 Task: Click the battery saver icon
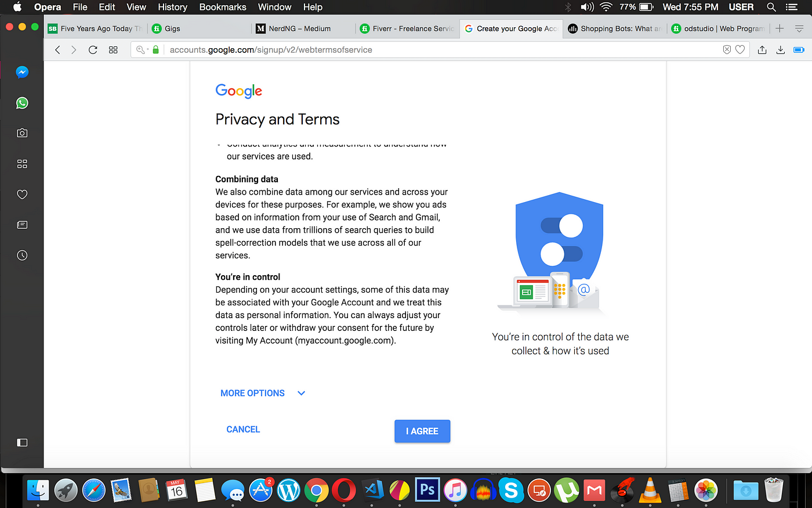799,50
